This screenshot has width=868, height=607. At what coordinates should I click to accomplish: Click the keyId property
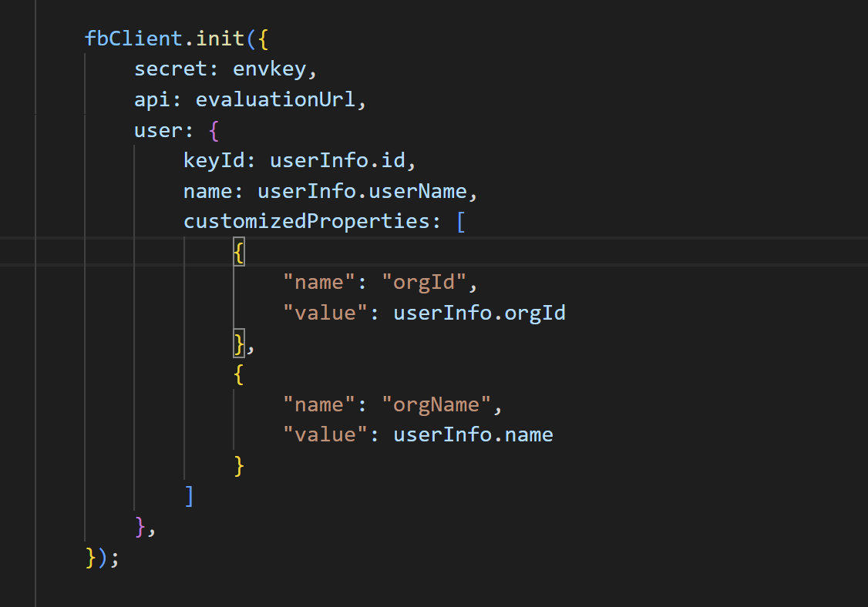(x=214, y=161)
